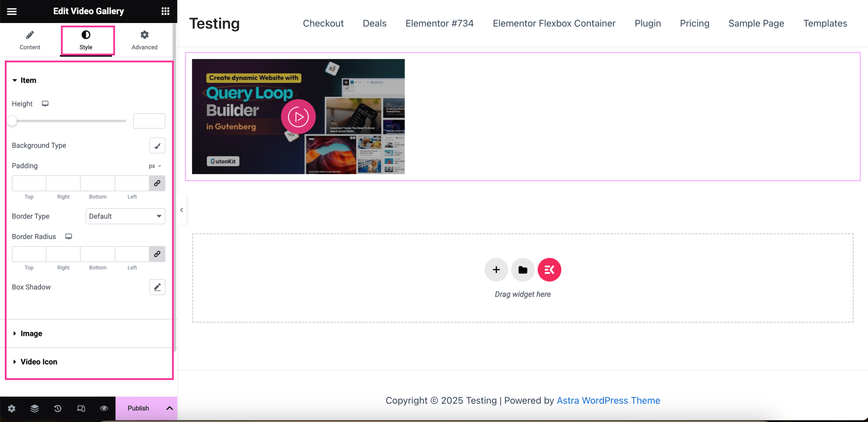Switch to the Style tab
The height and width of the screenshot is (422, 868).
(86, 40)
